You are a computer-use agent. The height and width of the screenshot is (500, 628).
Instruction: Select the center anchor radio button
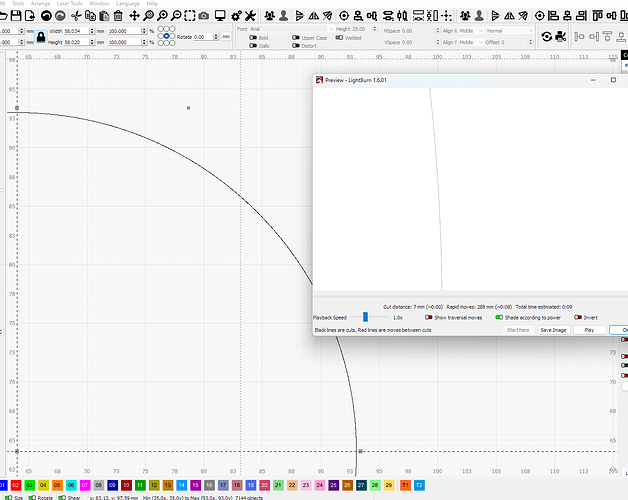(x=166, y=36)
